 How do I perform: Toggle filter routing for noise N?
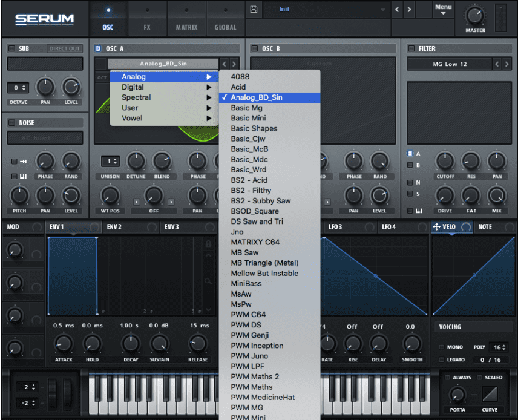click(410, 182)
